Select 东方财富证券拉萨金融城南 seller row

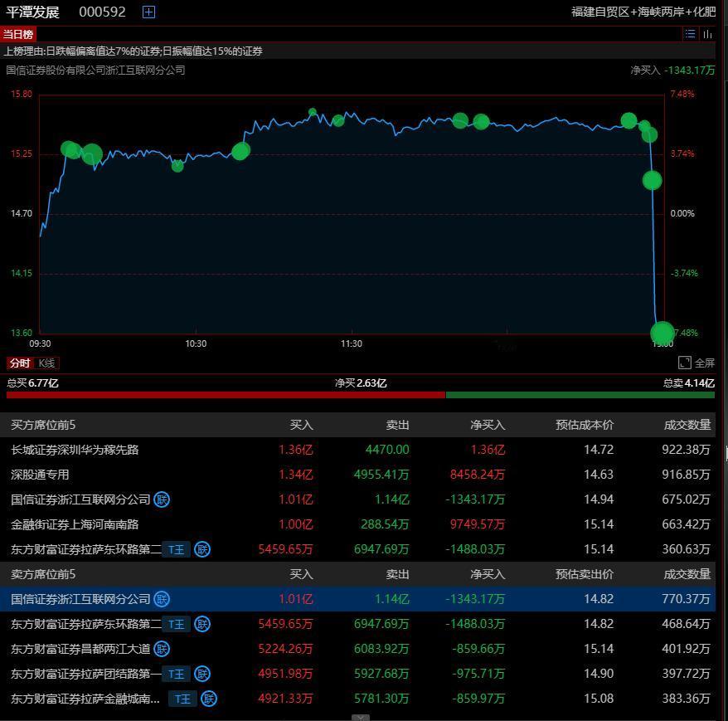pyautogui.click(x=357, y=699)
